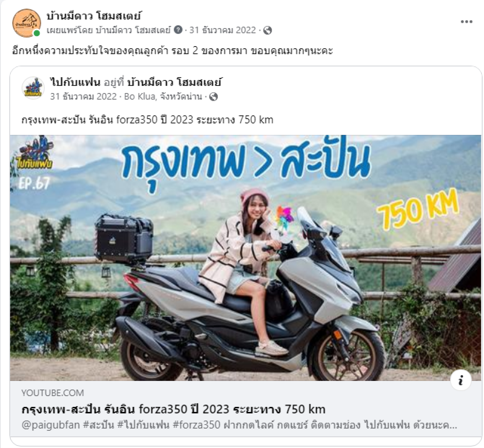Click the ไปกับแฟน page avatar in shared post
The height and width of the screenshot is (448, 484).
click(x=33, y=88)
